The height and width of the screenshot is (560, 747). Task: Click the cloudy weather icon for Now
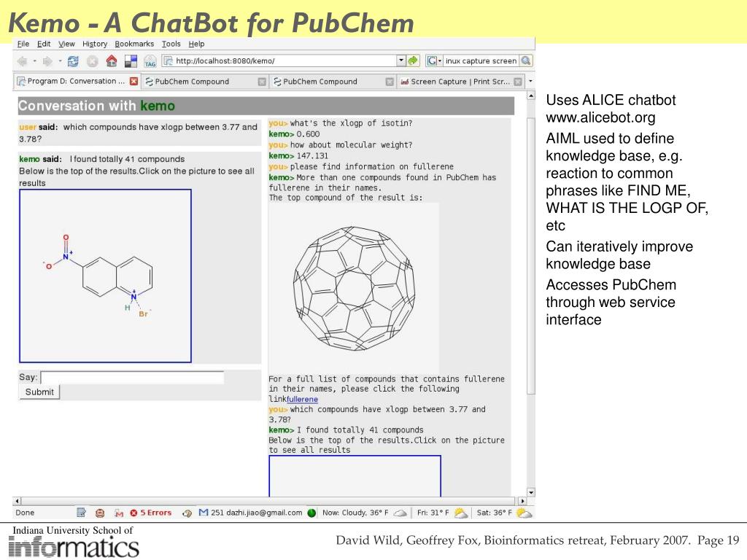[x=400, y=513]
